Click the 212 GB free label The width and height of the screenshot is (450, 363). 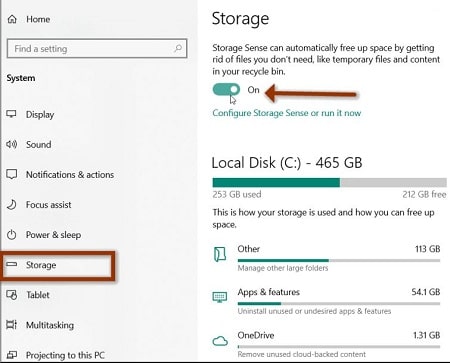(424, 194)
